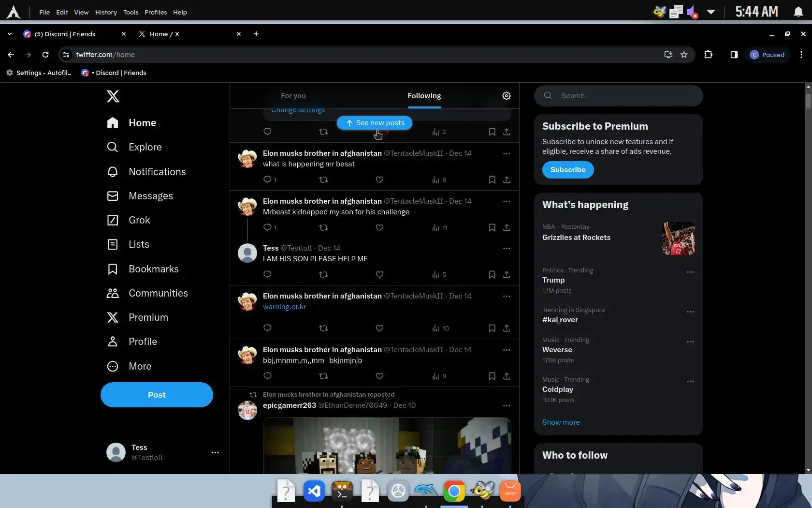812x508 pixels.
Task: Bookmark 'what is happening mr besat' post
Action: click(492, 179)
